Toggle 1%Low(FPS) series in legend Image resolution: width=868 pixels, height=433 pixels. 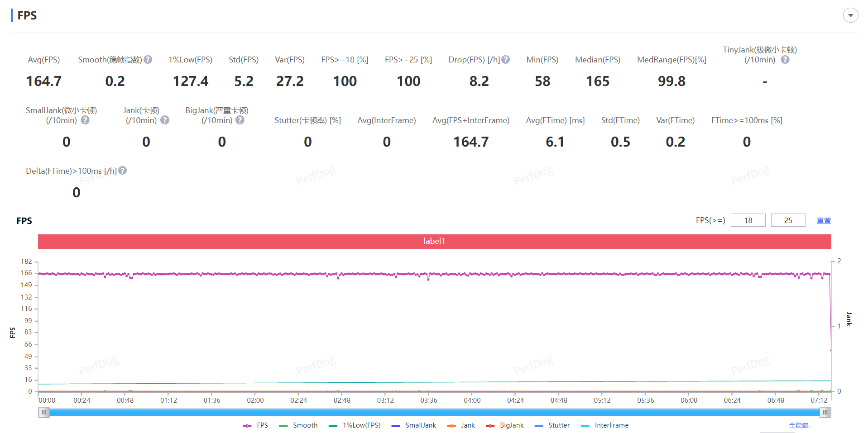[x=355, y=425]
